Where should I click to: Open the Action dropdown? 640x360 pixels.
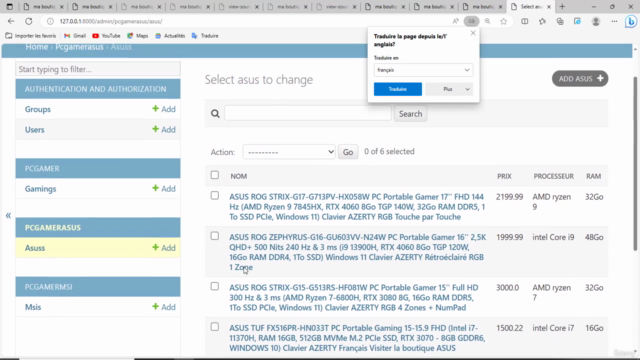pyautogui.click(x=289, y=152)
